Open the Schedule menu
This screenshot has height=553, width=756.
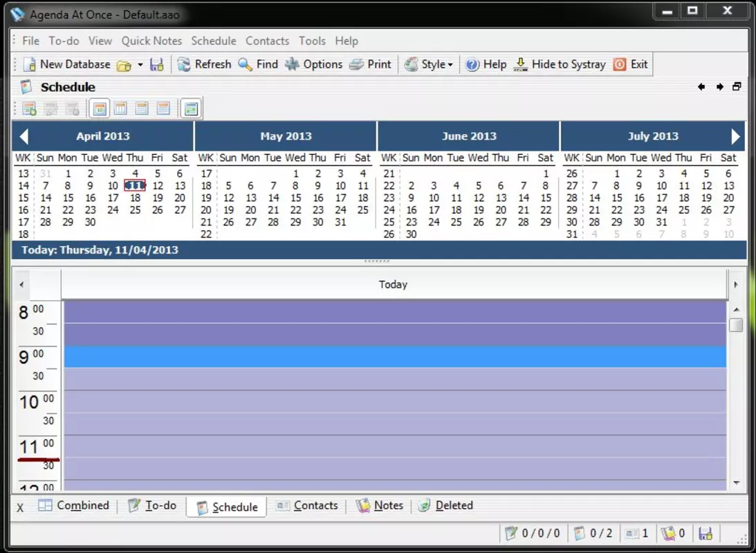[214, 41]
